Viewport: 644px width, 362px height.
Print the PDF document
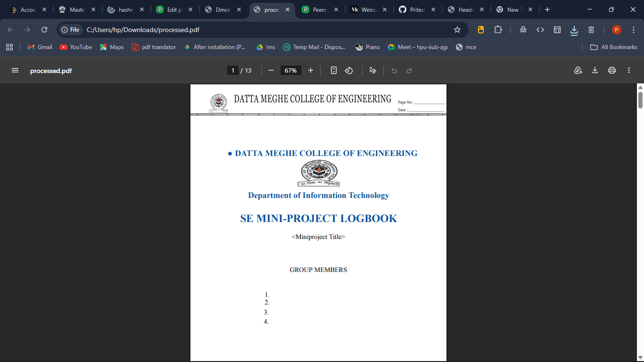pos(612,70)
